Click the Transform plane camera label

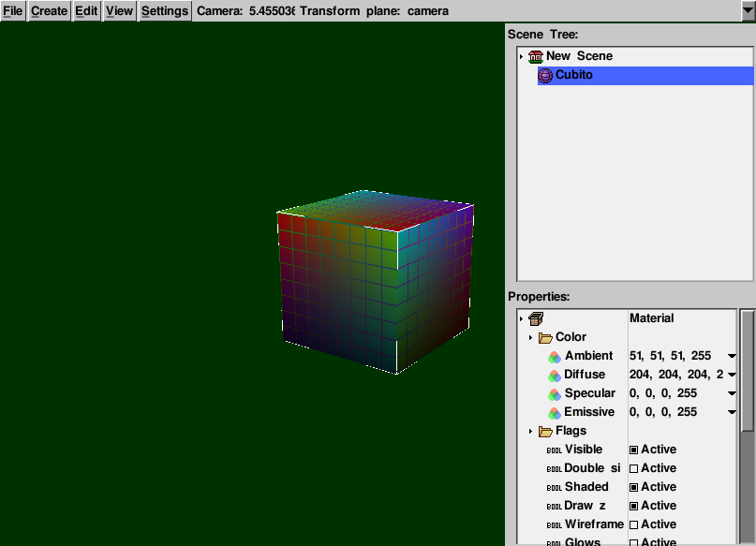[374, 10]
